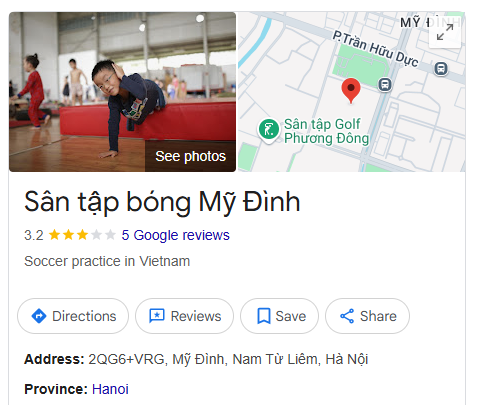
Task: Click the Sân tập bóng Mỹ Đình title
Action: click(x=162, y=202)
